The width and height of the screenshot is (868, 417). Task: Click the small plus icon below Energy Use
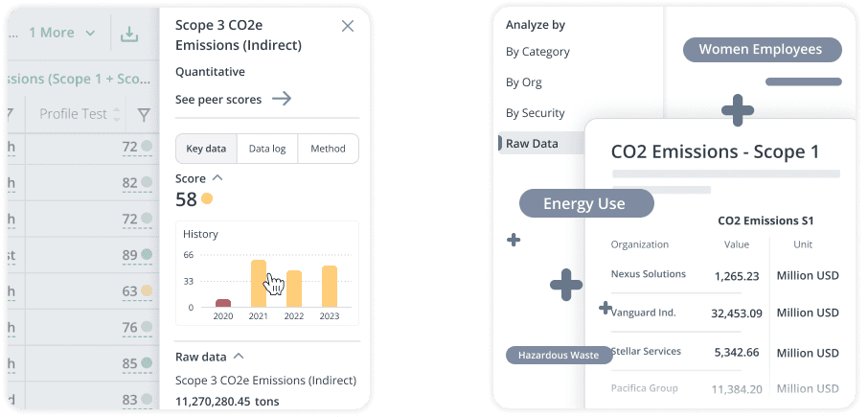pyautogui.click(x=514, y=240)
